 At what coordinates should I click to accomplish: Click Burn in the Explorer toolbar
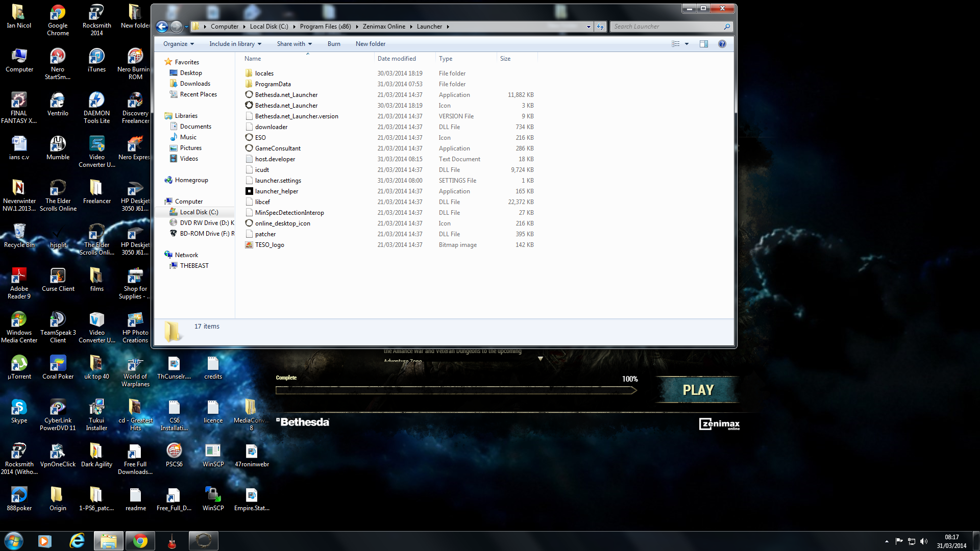click(334, 44)
